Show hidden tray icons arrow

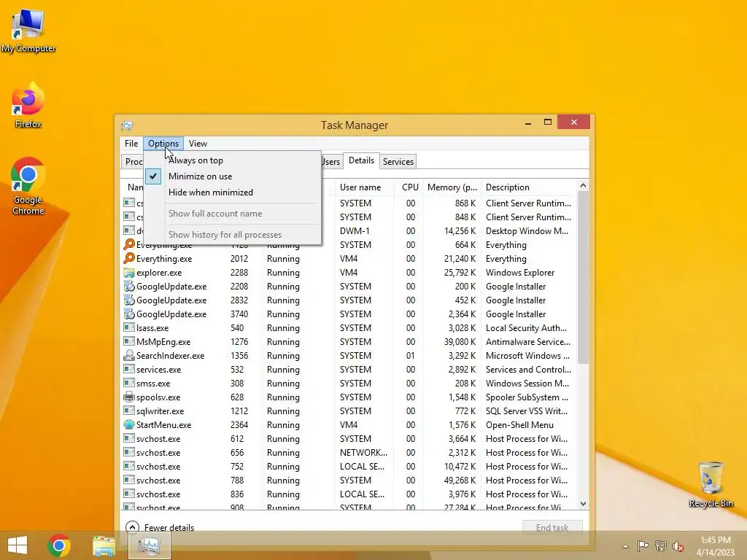(x=625, y=546)
